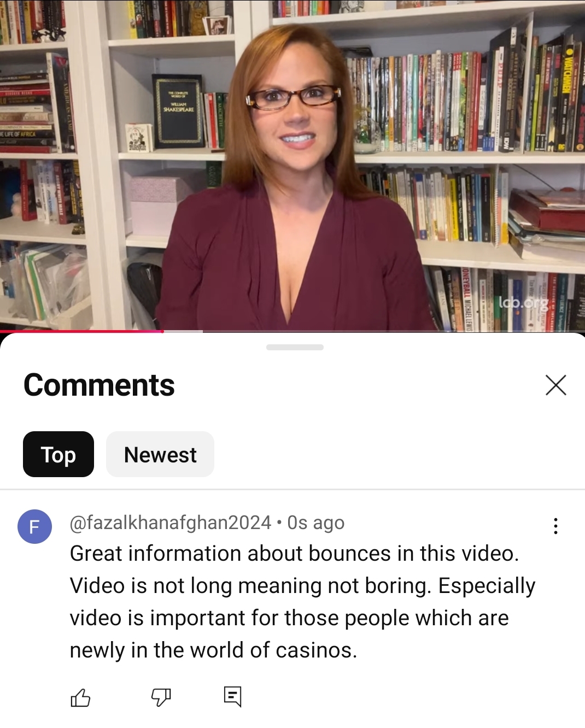Tap the video player showing the woman
The image size is (585, 728).
click(292, 165)
